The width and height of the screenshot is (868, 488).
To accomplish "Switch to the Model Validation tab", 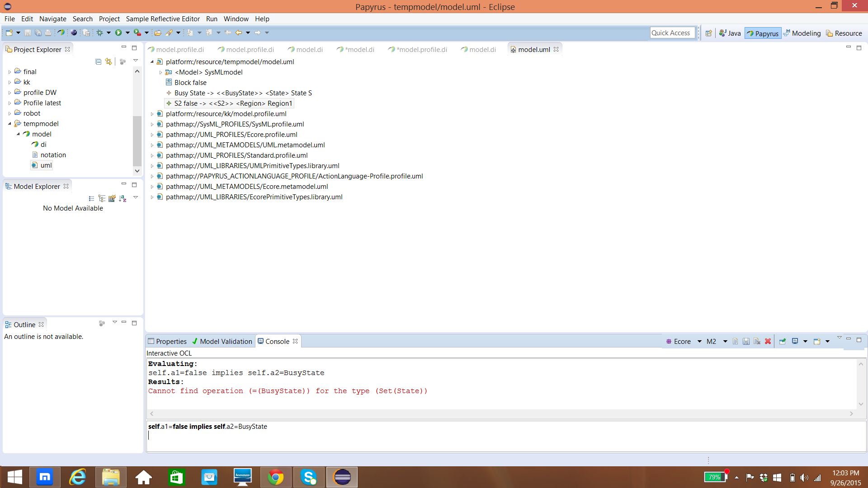I will pyautogui.click(x=222, y=342).
